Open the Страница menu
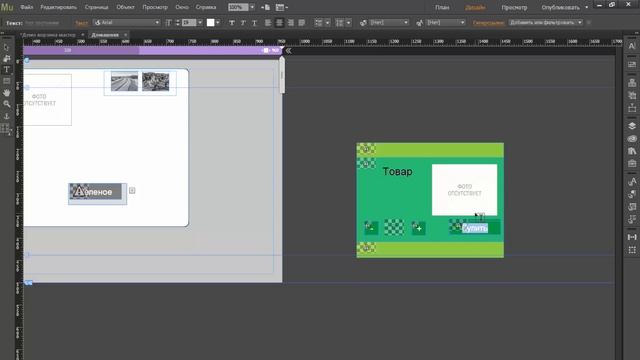This screenshot has width=640, height=360. pos(96,7)
